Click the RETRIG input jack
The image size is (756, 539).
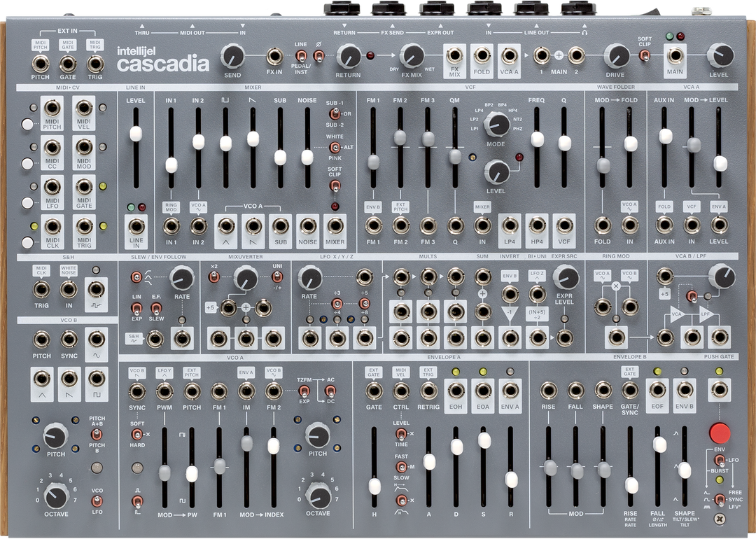click(x=428, y=391)
